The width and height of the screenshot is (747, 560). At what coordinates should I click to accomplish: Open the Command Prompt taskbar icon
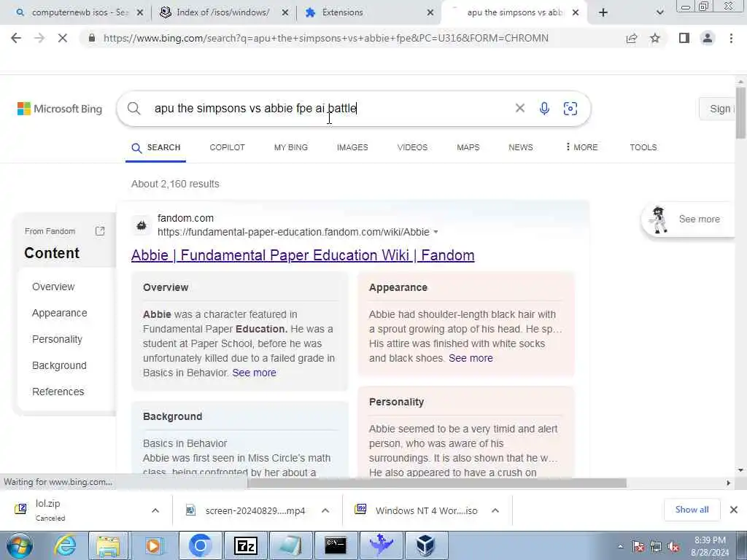pos(336,545)
